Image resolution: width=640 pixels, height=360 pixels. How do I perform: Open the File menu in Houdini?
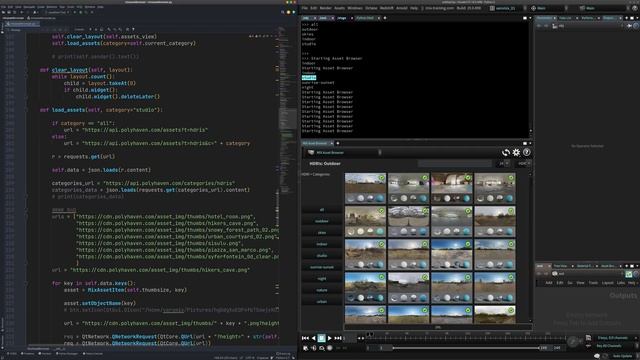pyautogui.click(x=305, y=8)
